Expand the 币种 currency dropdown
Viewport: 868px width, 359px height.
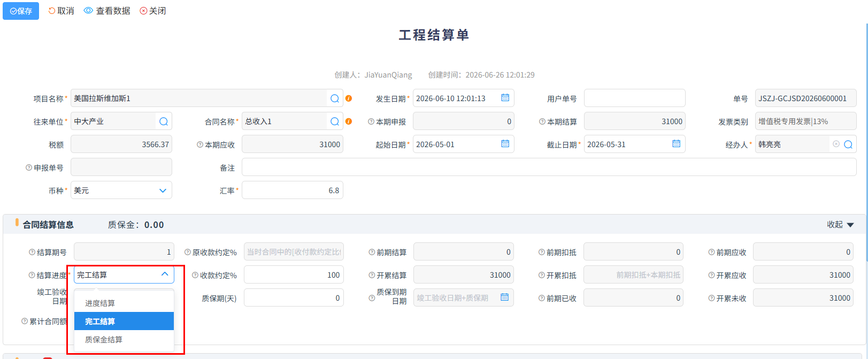point(163,190)
